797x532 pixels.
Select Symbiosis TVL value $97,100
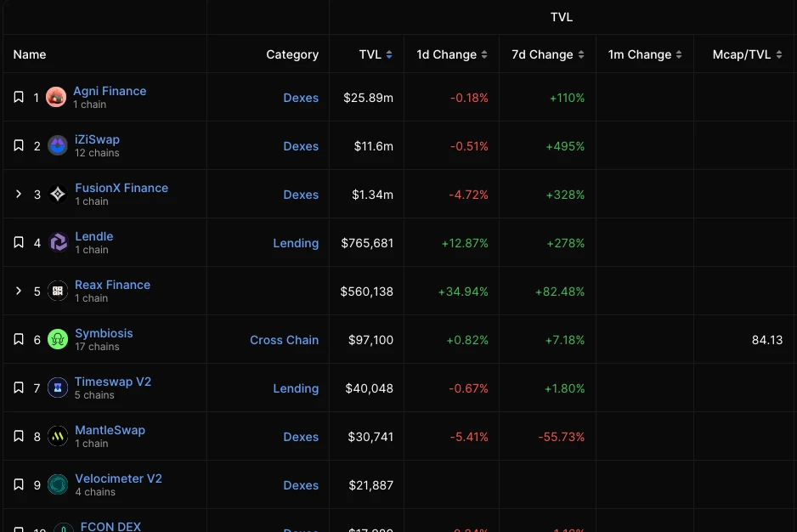(370, 340)
